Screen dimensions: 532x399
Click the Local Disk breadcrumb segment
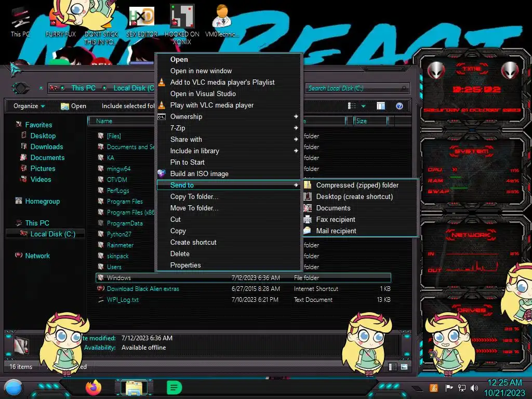[134, 88]
